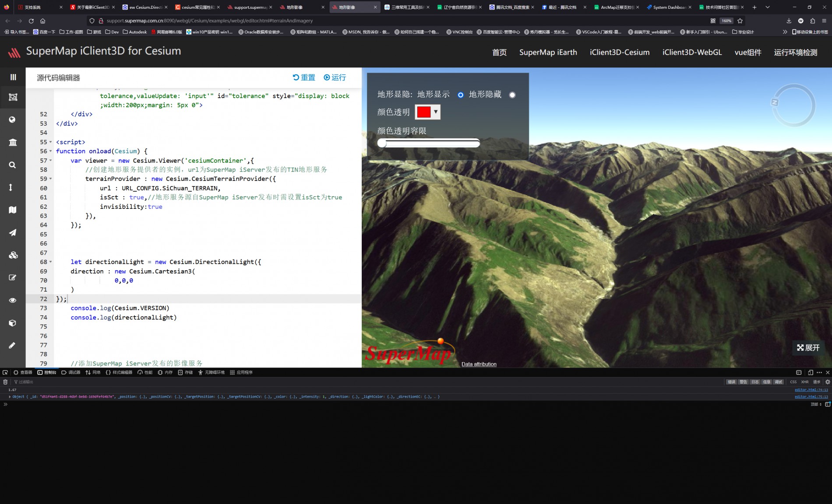Click the devtools dock layout icon
The height and width of the screenshot is (504, 832).
click(799, 373)
